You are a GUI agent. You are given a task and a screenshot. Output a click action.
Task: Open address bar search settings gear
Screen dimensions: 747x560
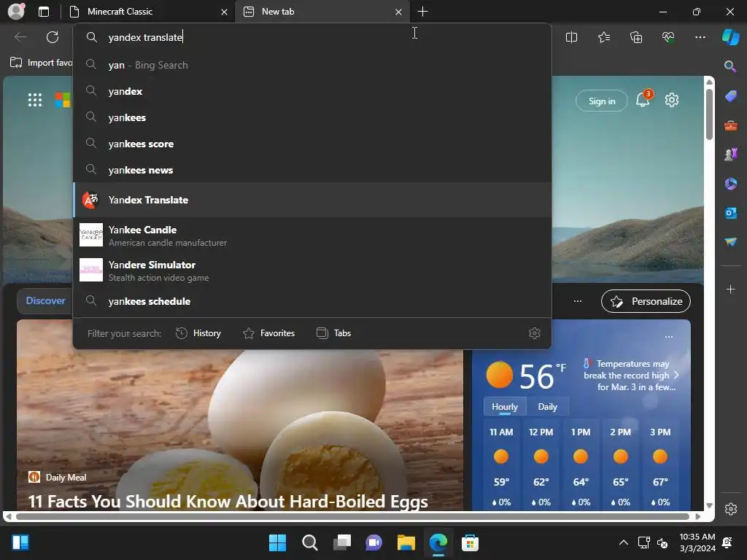pyautogui.click(x=535, y=332)
